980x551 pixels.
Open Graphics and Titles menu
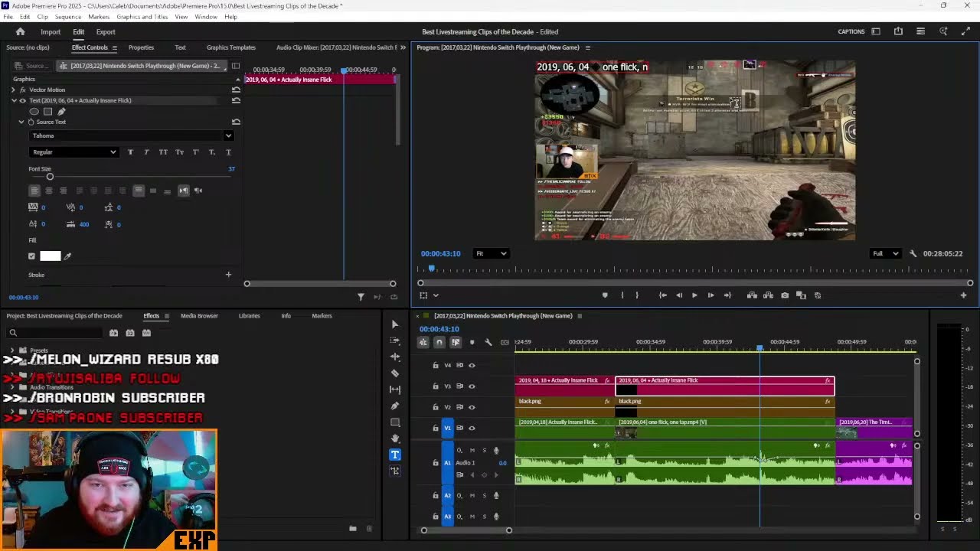[x=142, y=17]
